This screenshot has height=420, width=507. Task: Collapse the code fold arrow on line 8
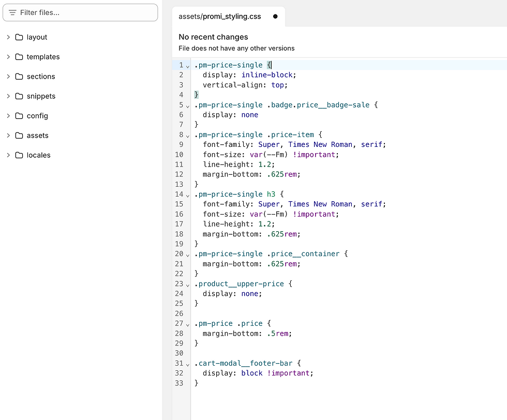point(187,136)
